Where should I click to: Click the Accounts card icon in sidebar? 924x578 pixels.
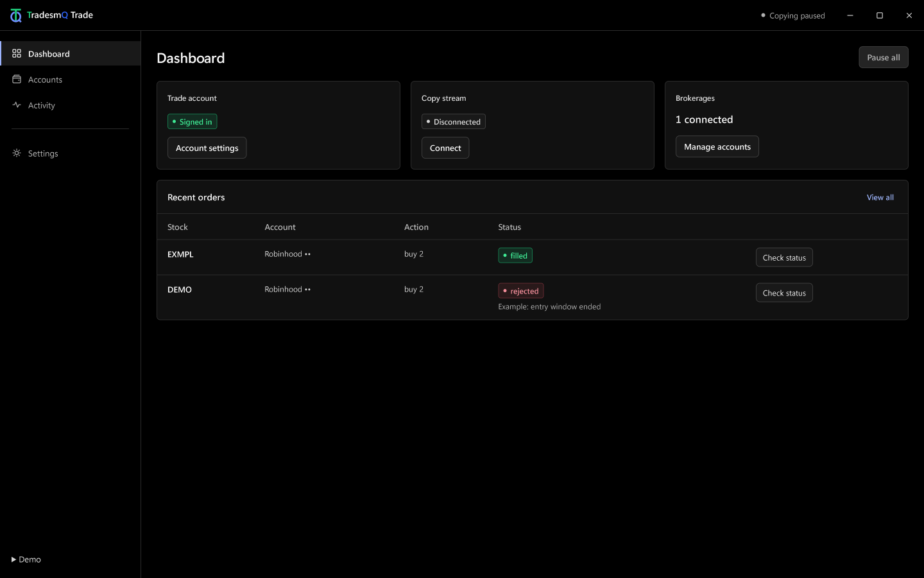pos(17,79)
